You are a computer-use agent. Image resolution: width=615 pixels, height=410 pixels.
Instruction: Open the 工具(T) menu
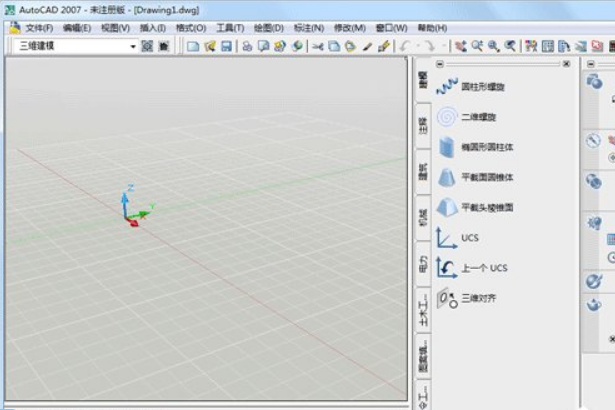[230, 28]
